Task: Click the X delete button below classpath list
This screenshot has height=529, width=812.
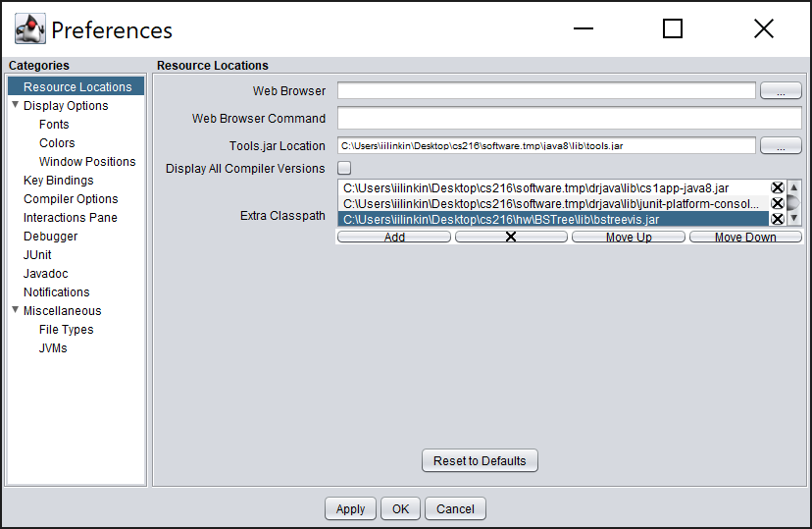Action: pos(510,237)
